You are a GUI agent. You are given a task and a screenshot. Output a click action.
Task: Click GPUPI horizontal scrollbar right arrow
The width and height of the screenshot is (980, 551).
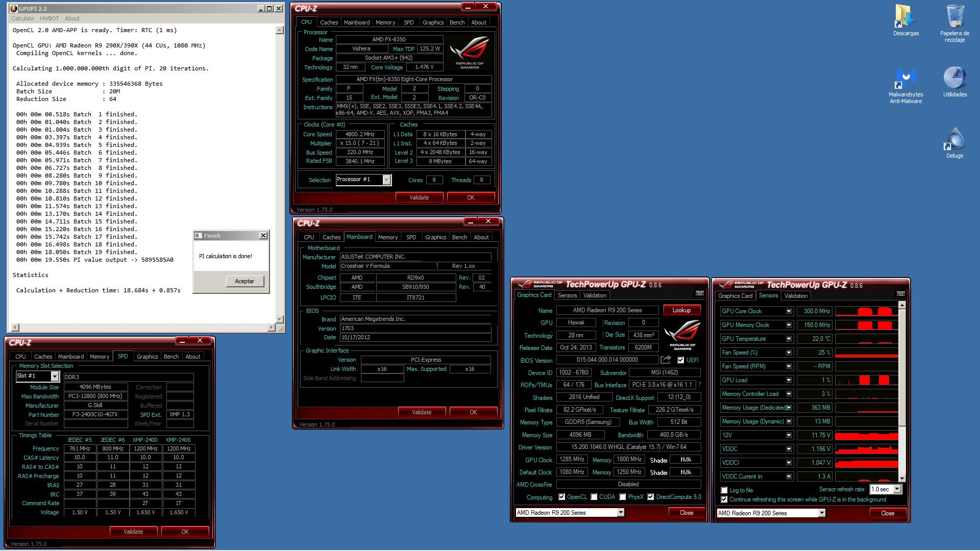pos(271,327)
